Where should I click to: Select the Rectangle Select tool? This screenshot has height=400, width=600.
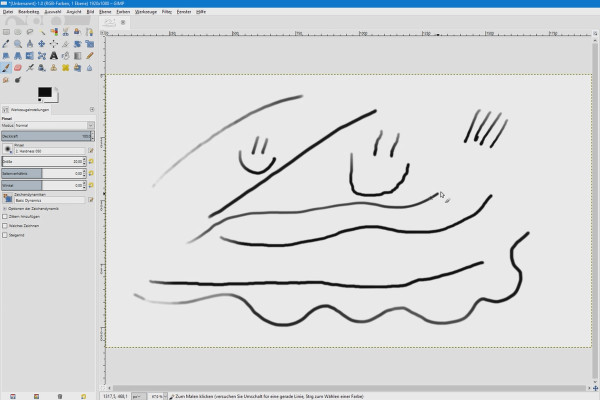6,32
